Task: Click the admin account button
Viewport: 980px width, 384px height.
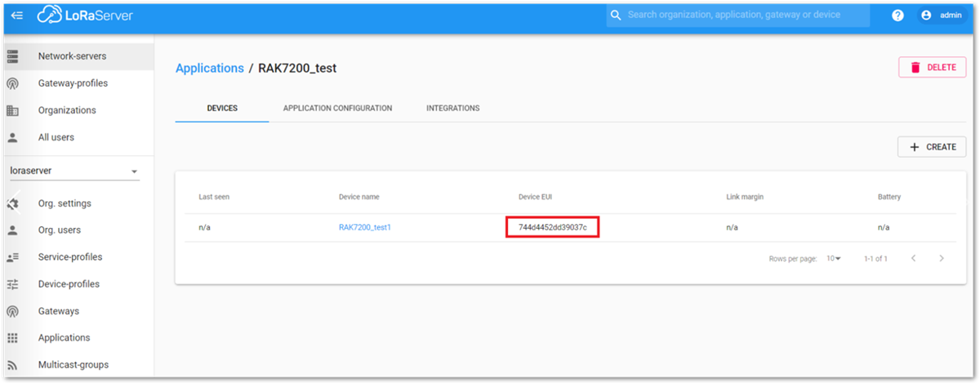Action: click(942, 16)
